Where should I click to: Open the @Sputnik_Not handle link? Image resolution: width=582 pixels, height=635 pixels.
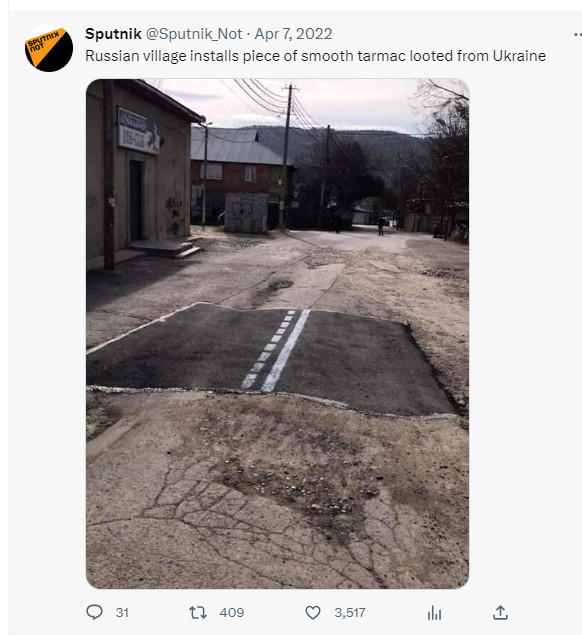click(x=194, y=34)
